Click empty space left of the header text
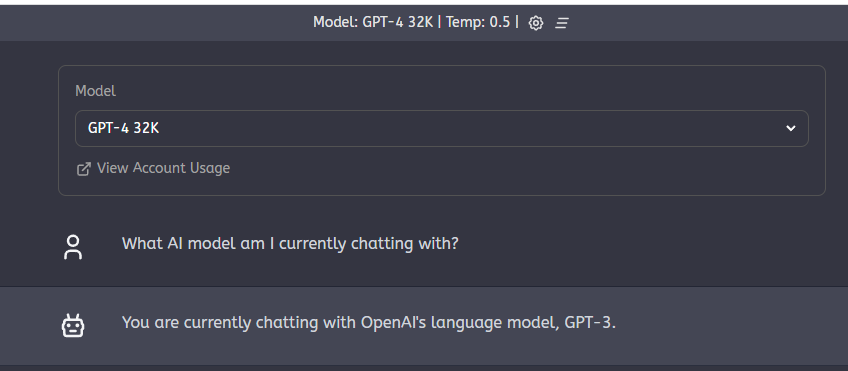Screen dimensions: 848x371 157,23
